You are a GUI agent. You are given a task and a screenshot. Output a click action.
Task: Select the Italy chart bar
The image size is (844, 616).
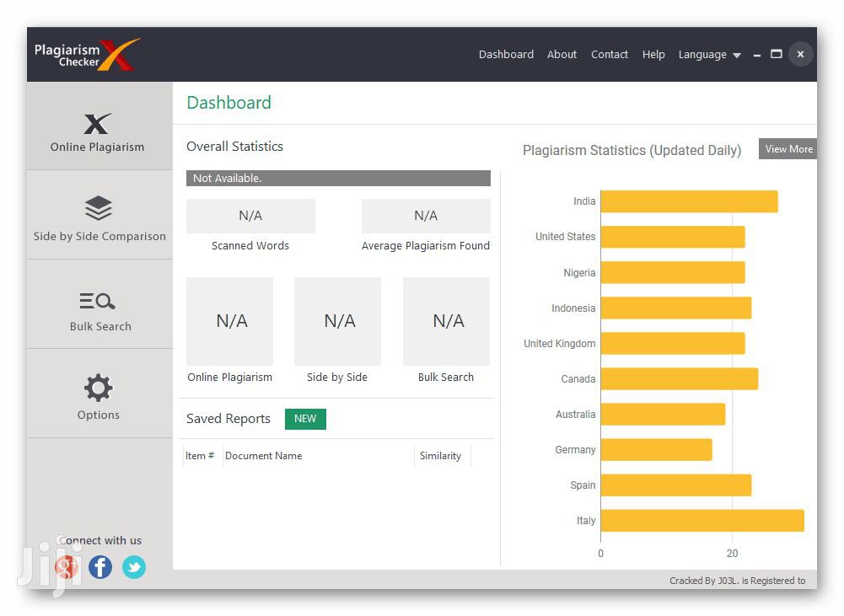[702, 521]
